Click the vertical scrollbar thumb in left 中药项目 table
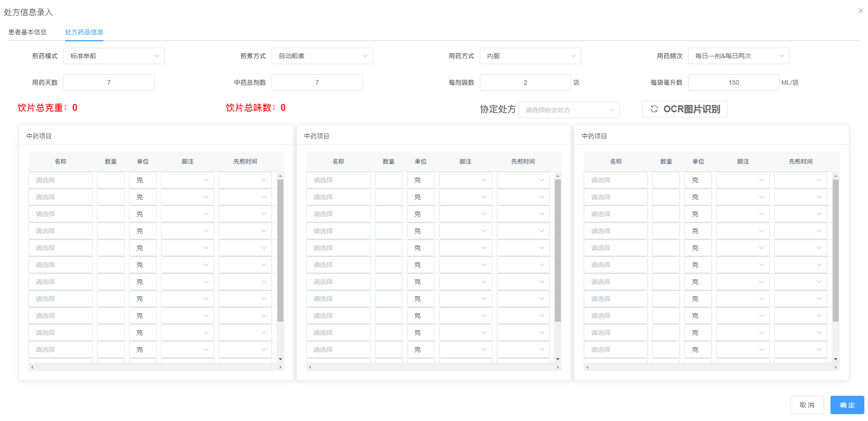Viewport: 868px width, 421px height. point(281,251)
